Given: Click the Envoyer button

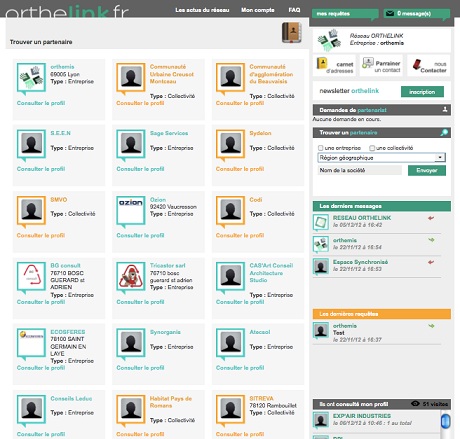Looking at the screenshot, I should click(427, 170).
